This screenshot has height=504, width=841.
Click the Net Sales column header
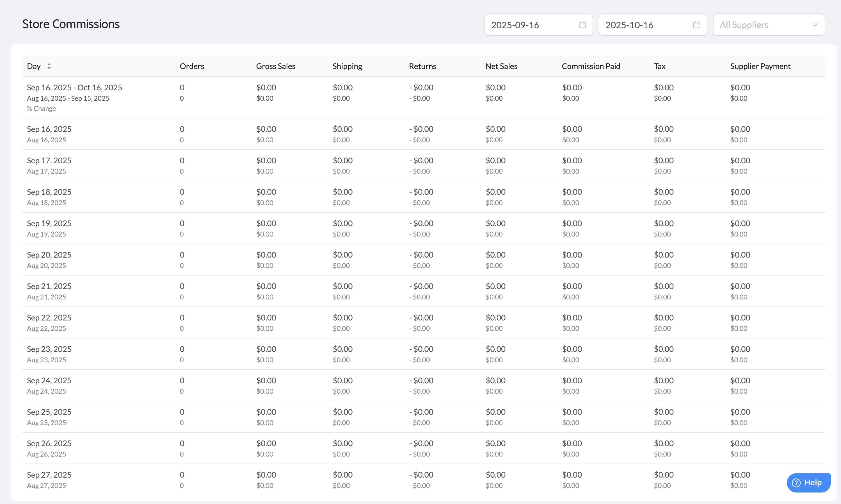pyautogui.click(x=501, y=66)
